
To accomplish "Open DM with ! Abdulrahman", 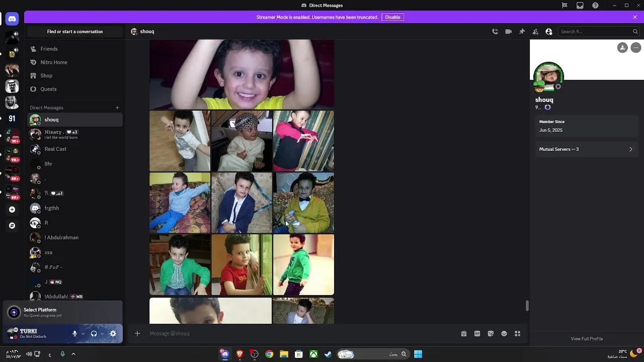I will point(75,237).
